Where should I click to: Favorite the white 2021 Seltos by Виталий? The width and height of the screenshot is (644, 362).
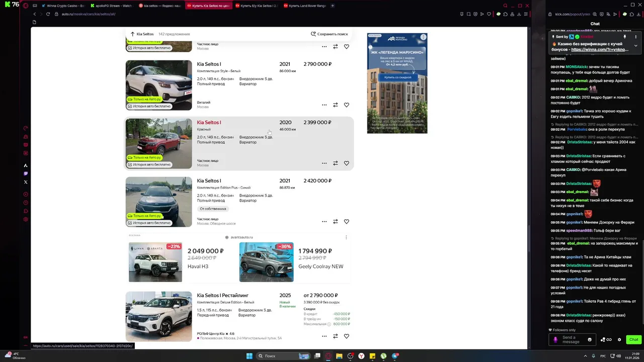click(347, 105)
